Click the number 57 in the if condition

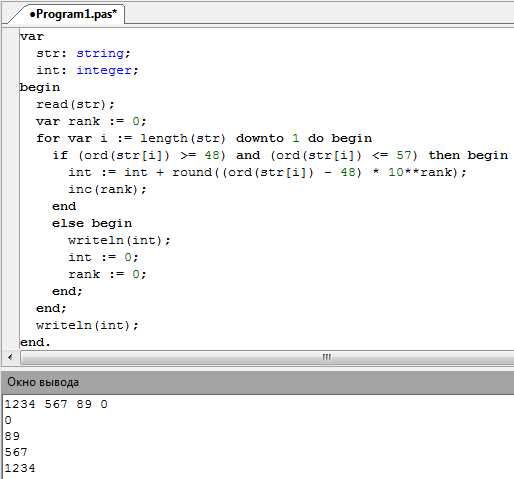tap(404, 155)
